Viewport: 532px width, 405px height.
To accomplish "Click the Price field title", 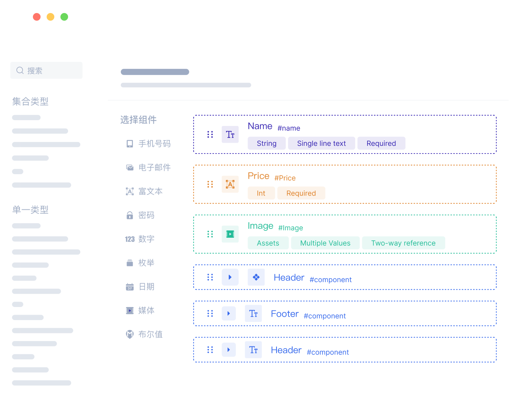I will click(259, 176).
